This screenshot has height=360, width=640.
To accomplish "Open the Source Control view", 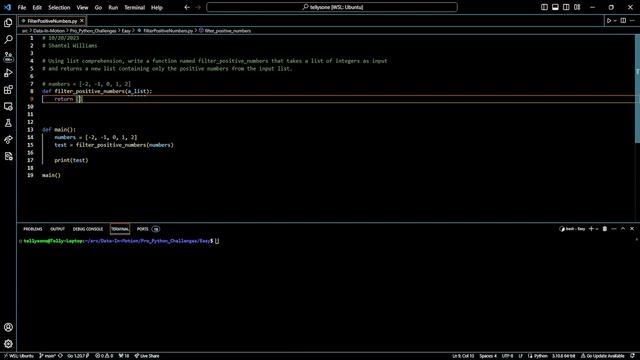I will [8, 56].
